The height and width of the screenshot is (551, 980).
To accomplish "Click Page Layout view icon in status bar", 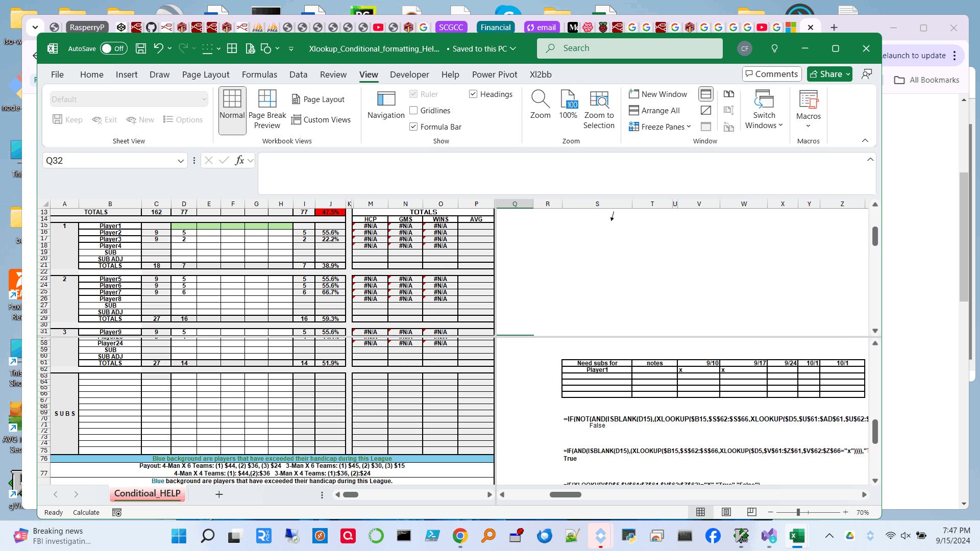I will click(x=726, y=512).
